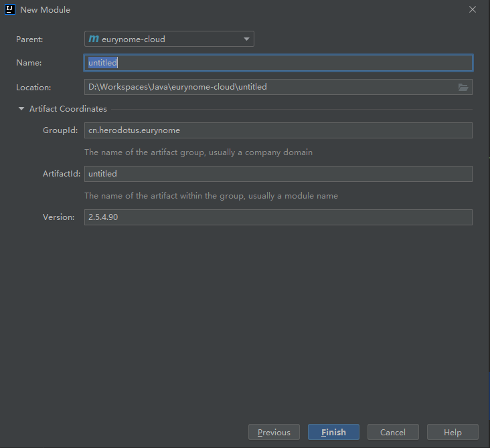Click the Maven icon beside eurynome-cloud
490x448 pixels.
click(x=94, y=39)
